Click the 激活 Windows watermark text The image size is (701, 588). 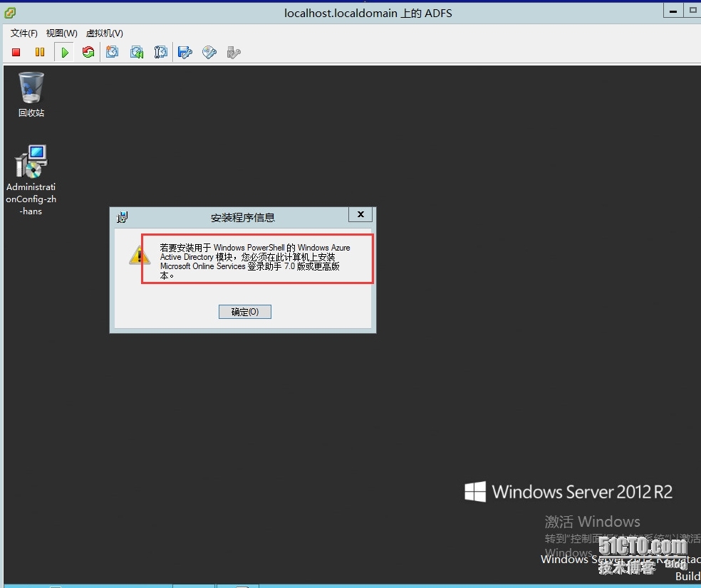(x=593, y=521)
